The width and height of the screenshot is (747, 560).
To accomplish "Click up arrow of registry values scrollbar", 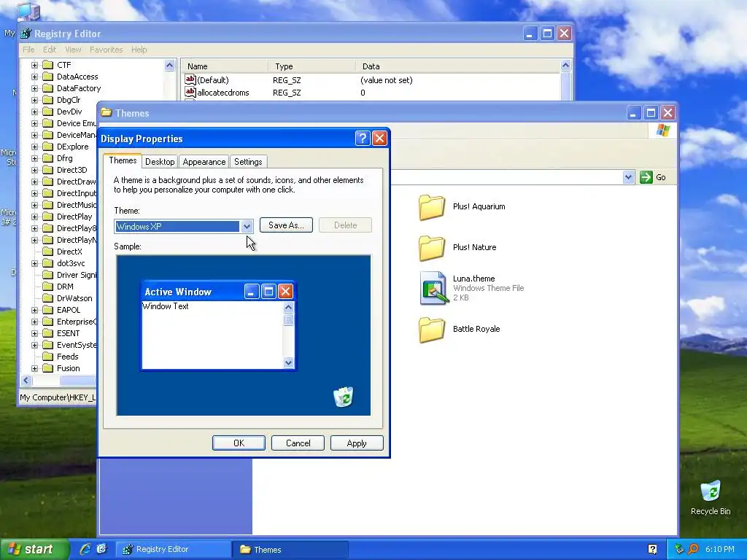I will tap(565, 66).
